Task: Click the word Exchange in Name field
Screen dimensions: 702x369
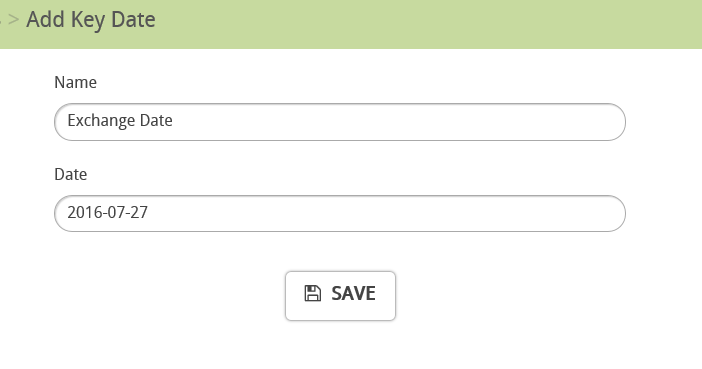Action: (x=101, y=121)
